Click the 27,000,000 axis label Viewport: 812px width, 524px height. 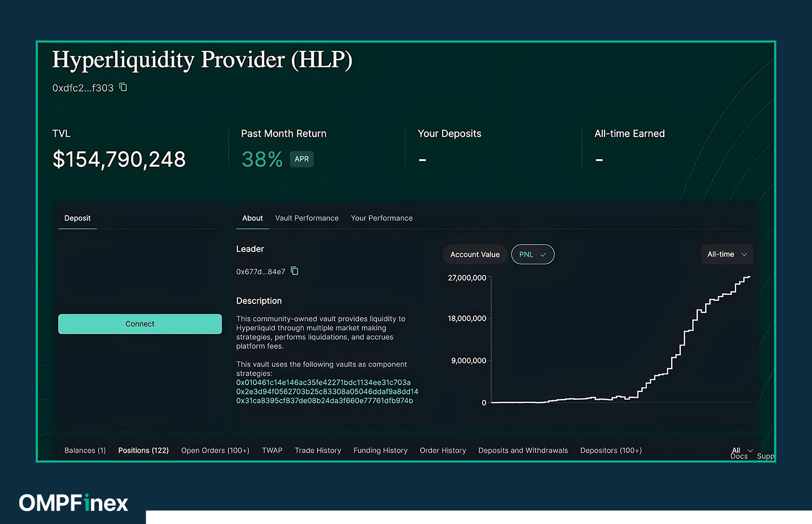tap(467, 278)
